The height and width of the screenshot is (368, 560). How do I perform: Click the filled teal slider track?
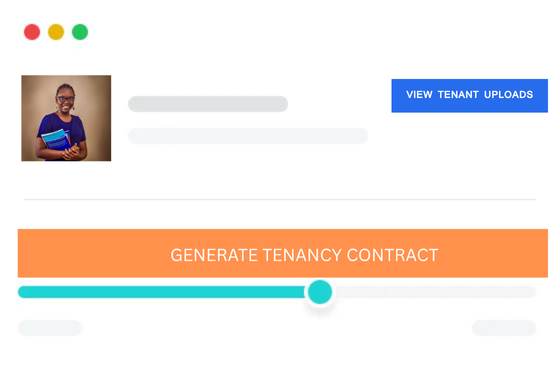click(162, 292)
